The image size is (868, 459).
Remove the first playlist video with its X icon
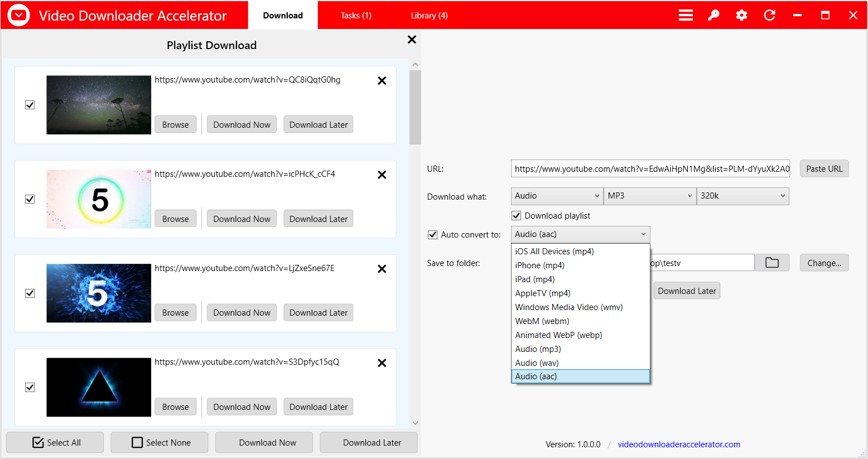point(382,80)
